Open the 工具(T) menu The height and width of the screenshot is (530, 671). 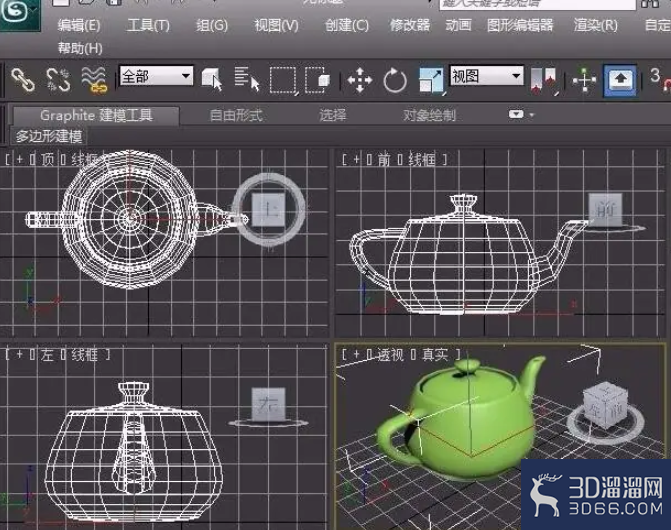coord(148,25)
